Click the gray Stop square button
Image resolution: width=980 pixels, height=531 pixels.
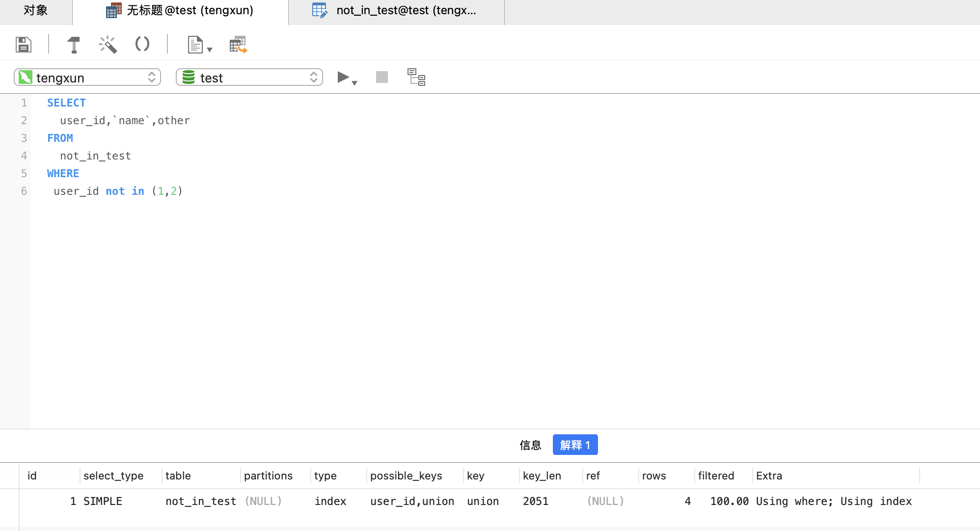381,77
